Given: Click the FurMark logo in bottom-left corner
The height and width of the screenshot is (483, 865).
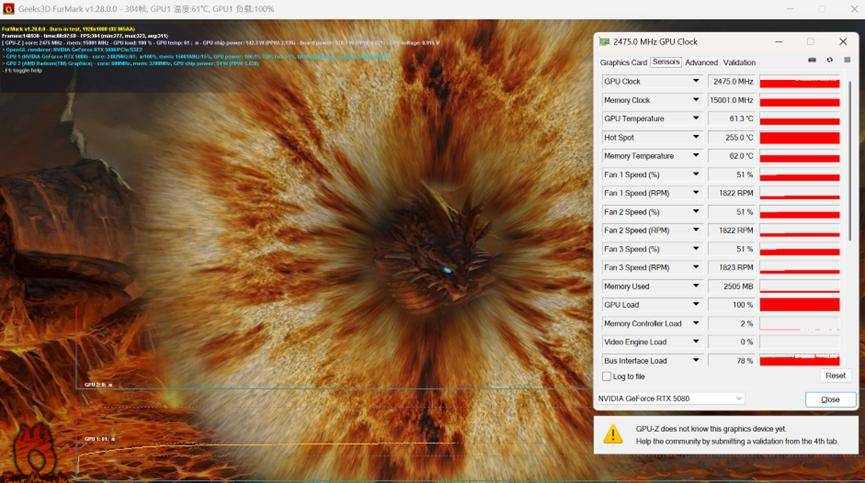Looking at the screenshot, I should (x=32, y=452).
